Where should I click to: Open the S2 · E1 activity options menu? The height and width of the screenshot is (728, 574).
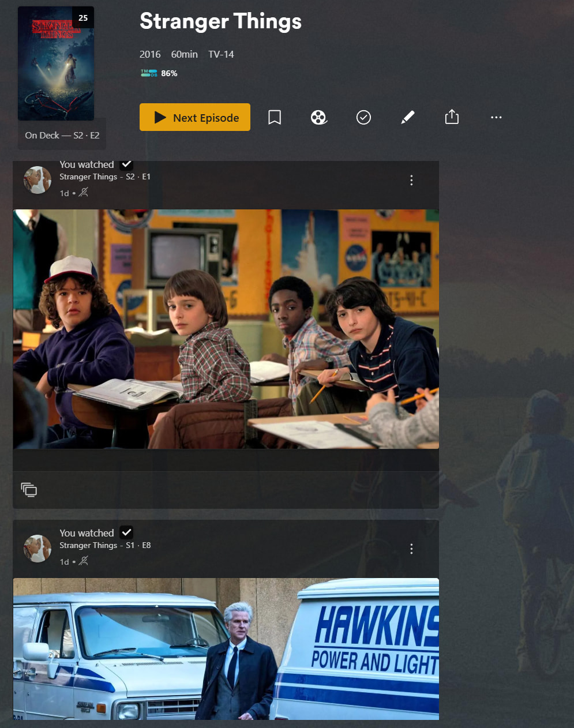(x=411, y=180)
